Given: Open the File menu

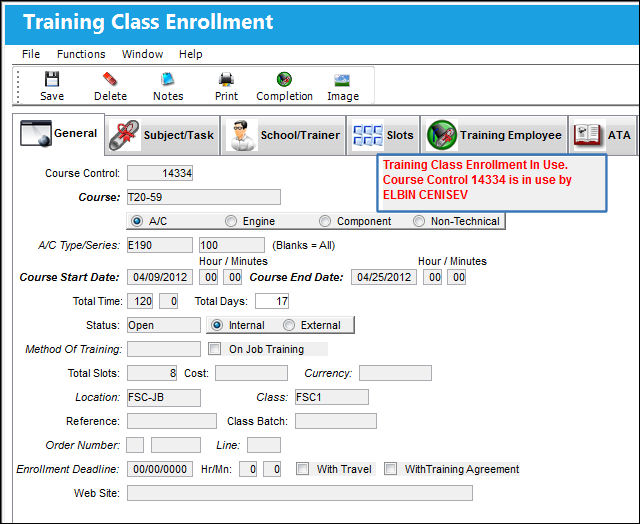Looking at the screenshot, I should (x=31, y=54).
